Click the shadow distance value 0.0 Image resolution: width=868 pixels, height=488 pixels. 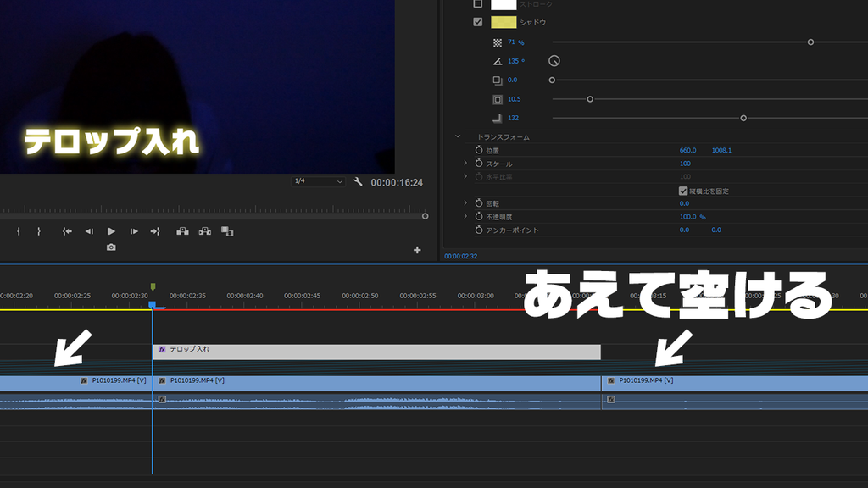tap(513, 80)
